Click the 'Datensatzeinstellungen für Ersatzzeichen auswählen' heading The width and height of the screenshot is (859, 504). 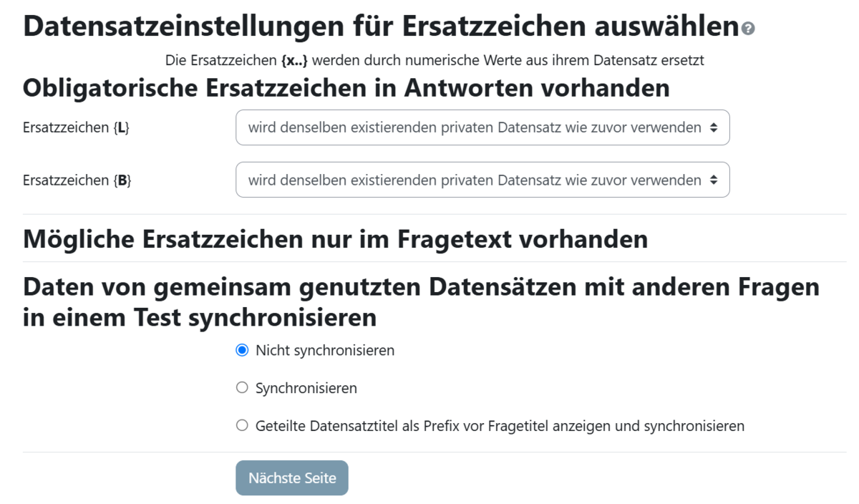pos(381,26)
